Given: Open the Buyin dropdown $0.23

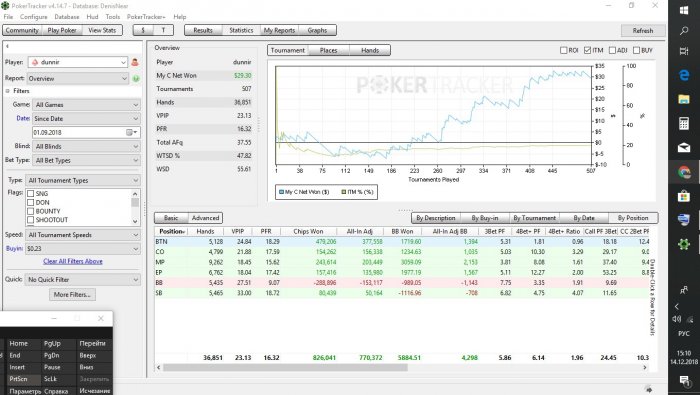Looking at the screenshot, I should tap(83, 249).
